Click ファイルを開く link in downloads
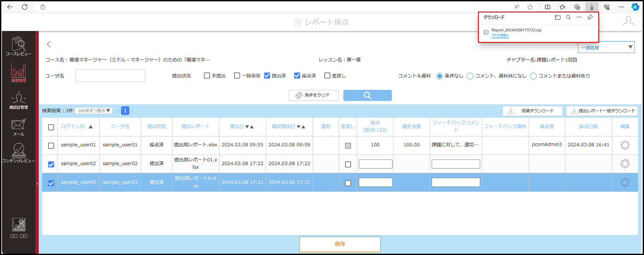 point(500,36)
